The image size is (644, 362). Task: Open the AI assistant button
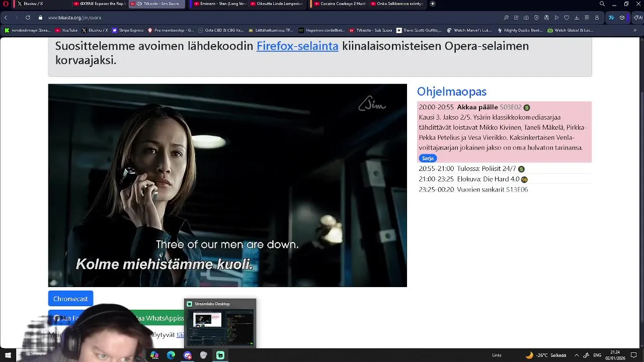637,18
